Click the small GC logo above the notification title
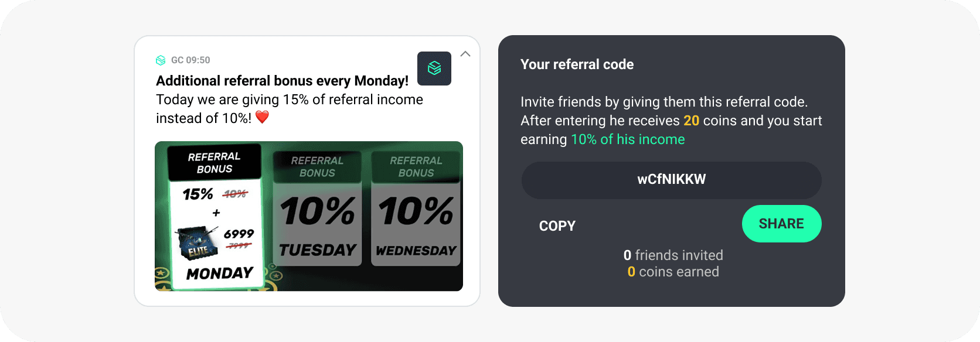 160,60
